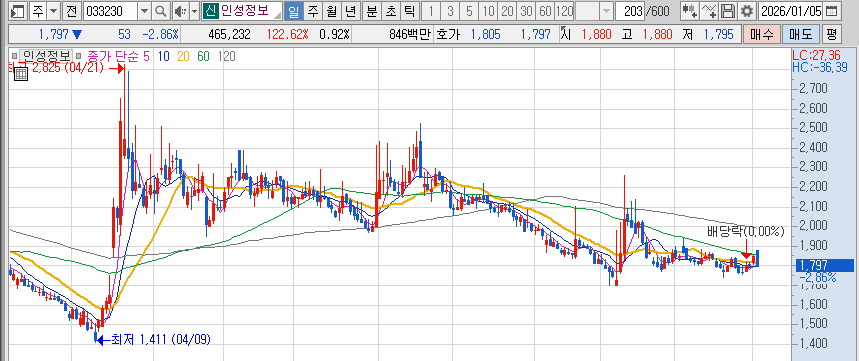Click the 최고 2,825 (04/21) high marker label

57,68
